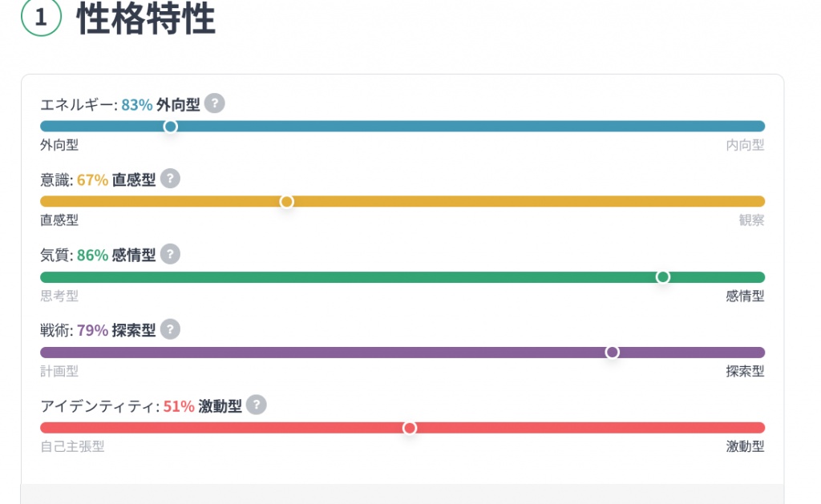Click the yellow 意識 slider handle
The height and width of the screenshot is (504, 821).
tap(286, 201)
